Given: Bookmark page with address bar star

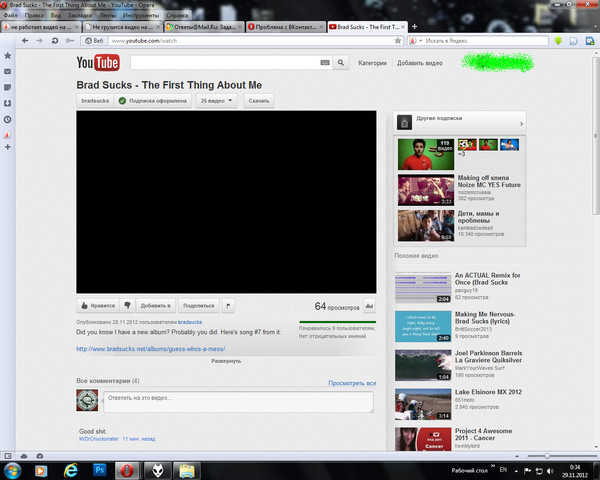Looking at the screenshot, I should pyautogui.click(x=398, y=41).
